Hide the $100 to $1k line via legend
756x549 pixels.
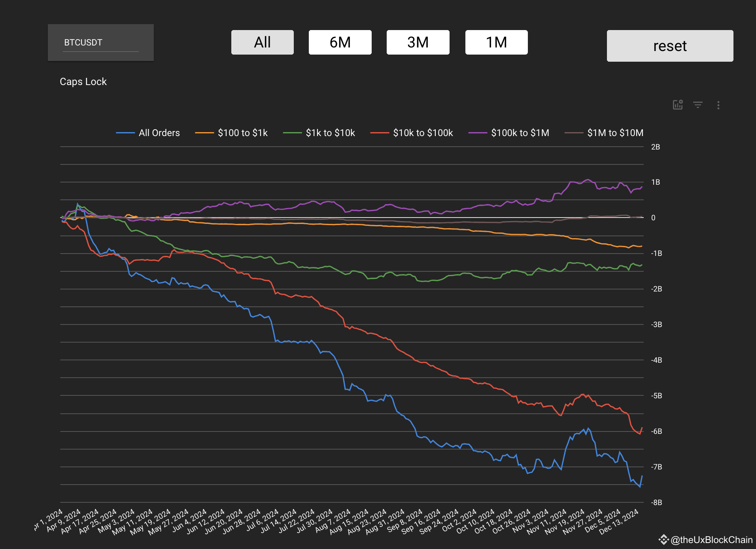(x=242, y=133)
